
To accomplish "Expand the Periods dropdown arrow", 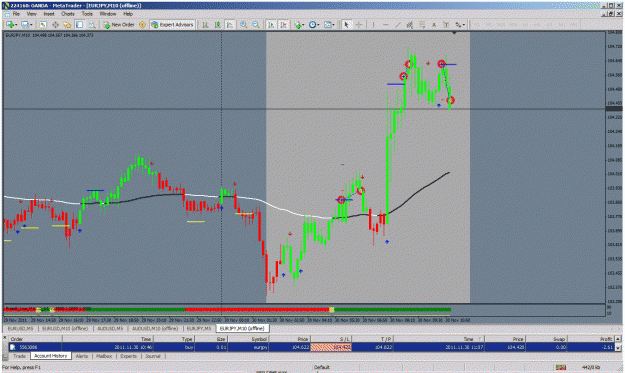I will pos(319,25).
